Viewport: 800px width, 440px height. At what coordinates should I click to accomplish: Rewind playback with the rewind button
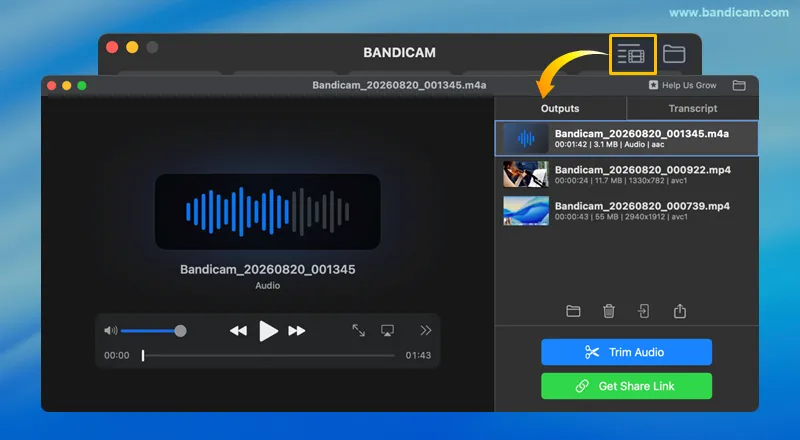point(238,331)
